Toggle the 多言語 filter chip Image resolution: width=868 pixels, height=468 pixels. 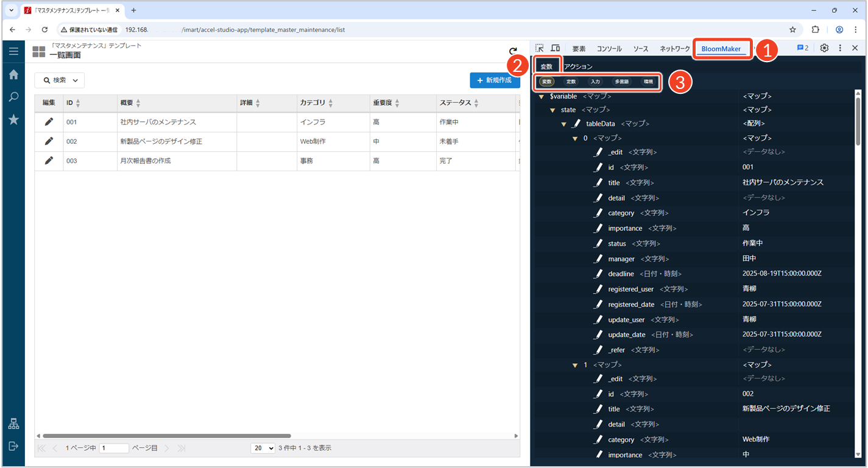click(x=622, y=82)
